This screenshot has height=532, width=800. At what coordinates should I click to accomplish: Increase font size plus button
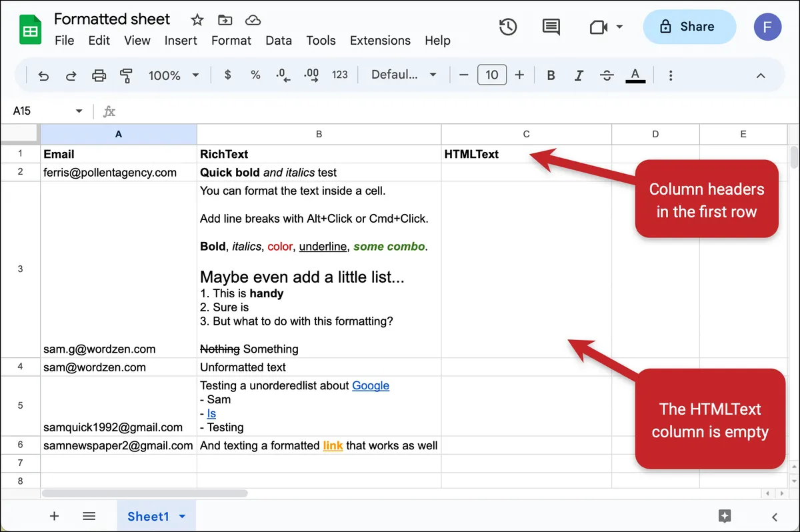point(520,75)
